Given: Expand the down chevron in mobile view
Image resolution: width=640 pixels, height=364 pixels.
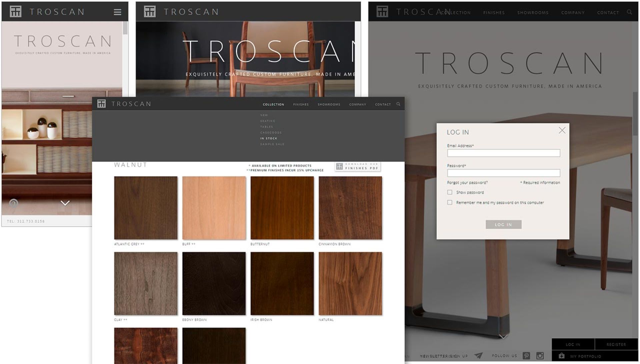Looking at the screenshot, I should (65, 203).
